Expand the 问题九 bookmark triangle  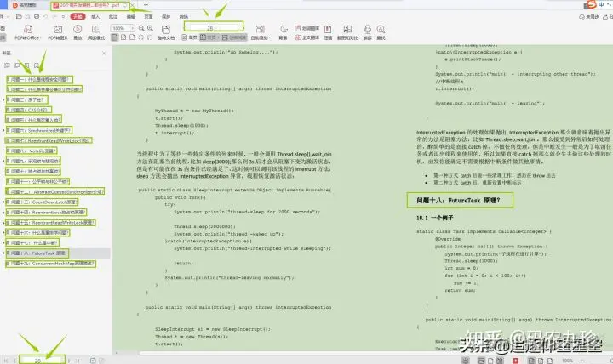coord(3,161)
